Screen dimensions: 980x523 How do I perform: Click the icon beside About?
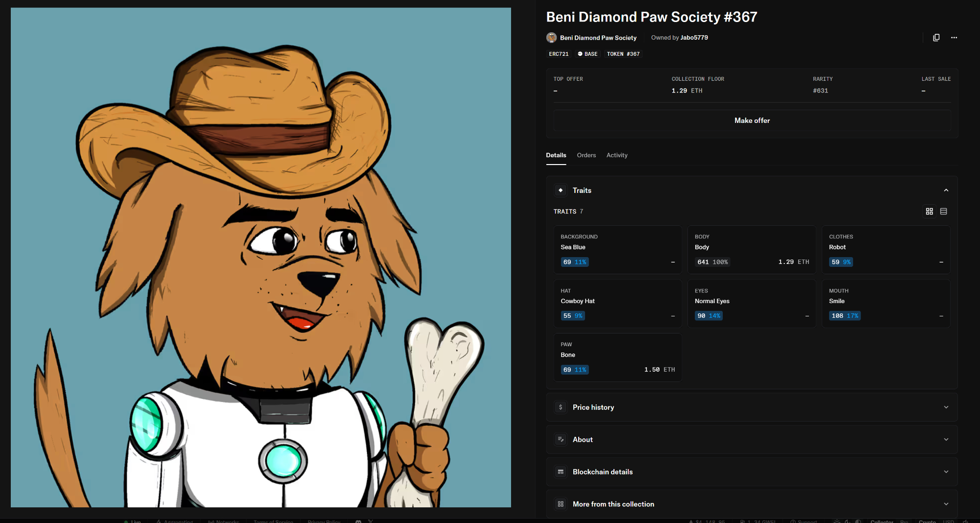(x=561, y=439)
